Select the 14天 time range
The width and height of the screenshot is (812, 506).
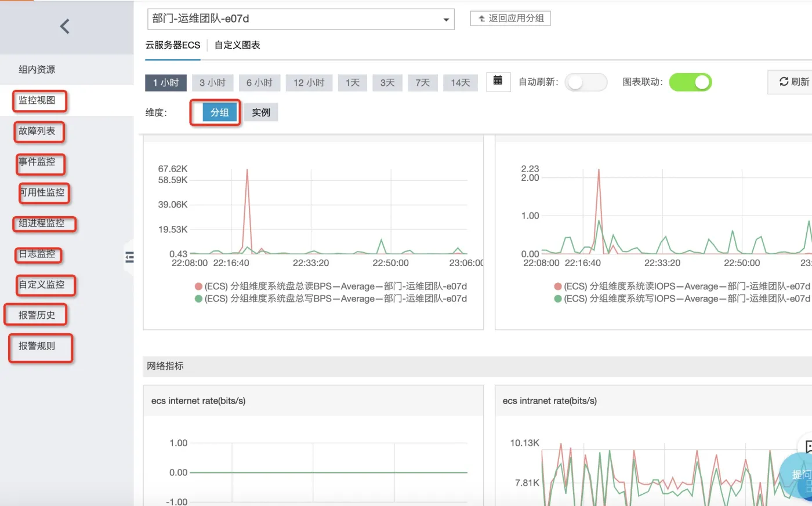pos(461,83)
